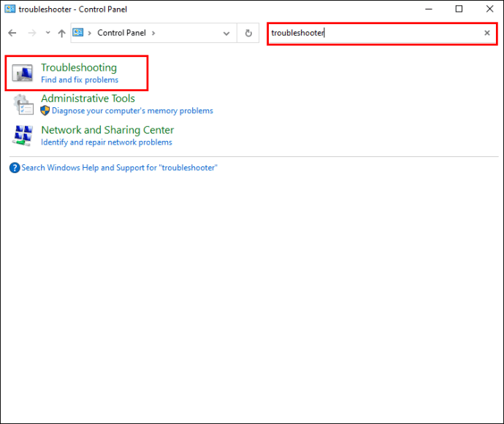Click the blue help question mark icon
504x424 pixels.
15,168
